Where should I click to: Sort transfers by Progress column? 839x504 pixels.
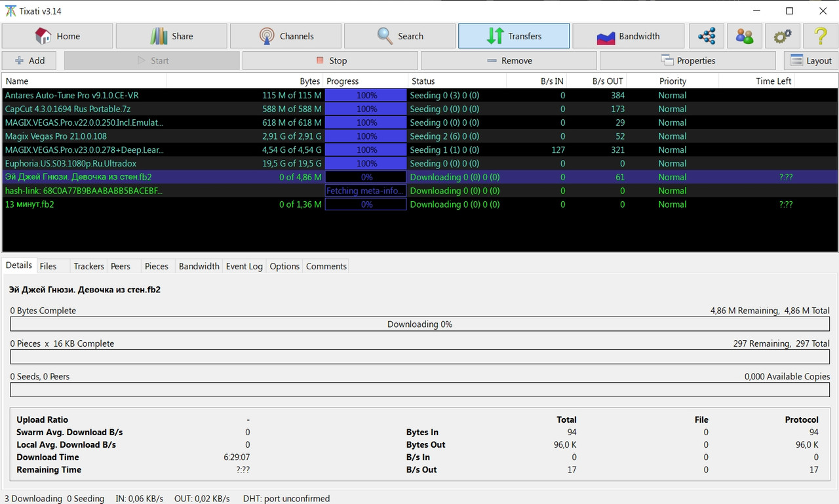[365, 81]
